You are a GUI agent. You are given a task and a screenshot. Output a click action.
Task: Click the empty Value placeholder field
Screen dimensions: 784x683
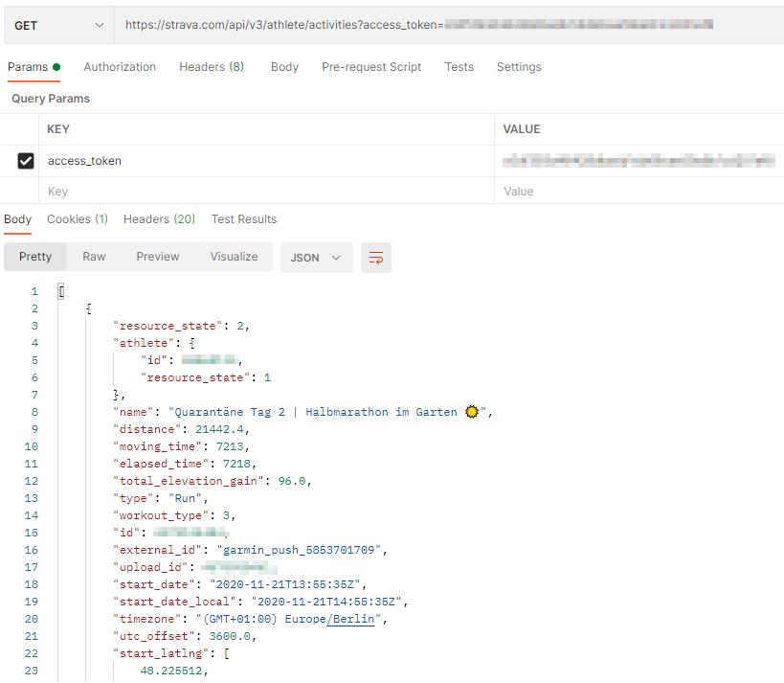[x=639, y=192]
